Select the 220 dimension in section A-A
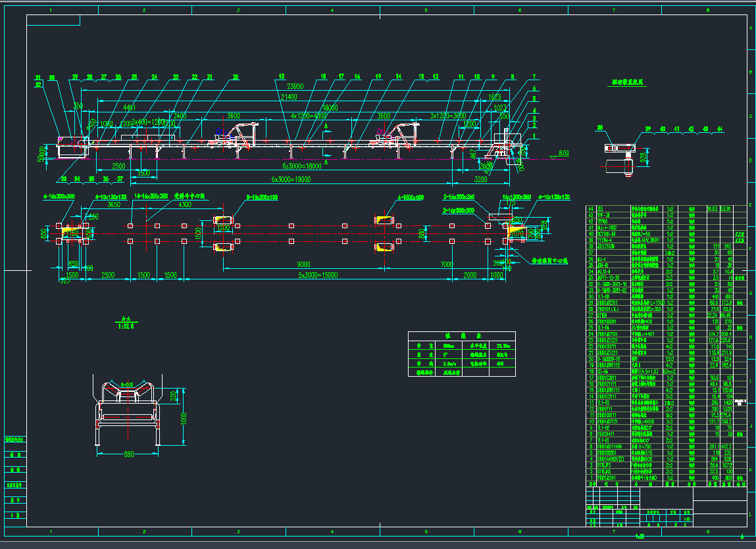This screenshot has height=549, width=756. (x=174, y=396)
